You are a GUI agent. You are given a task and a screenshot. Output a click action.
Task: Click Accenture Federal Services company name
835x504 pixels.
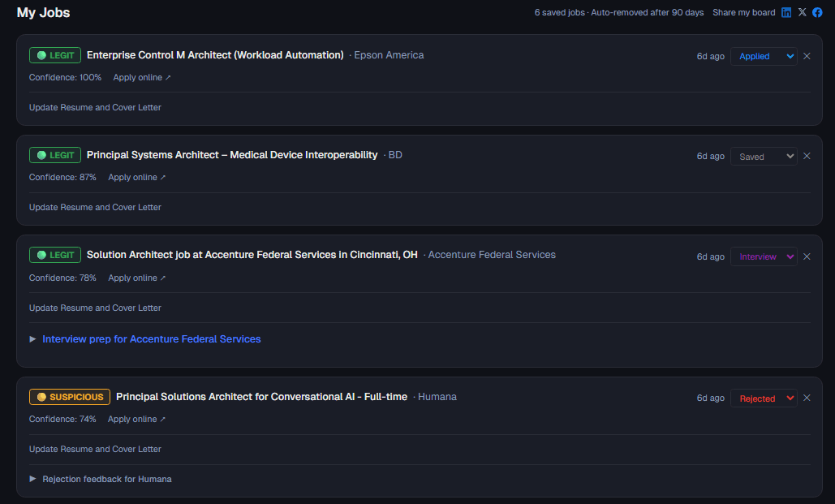click(492, 255)
